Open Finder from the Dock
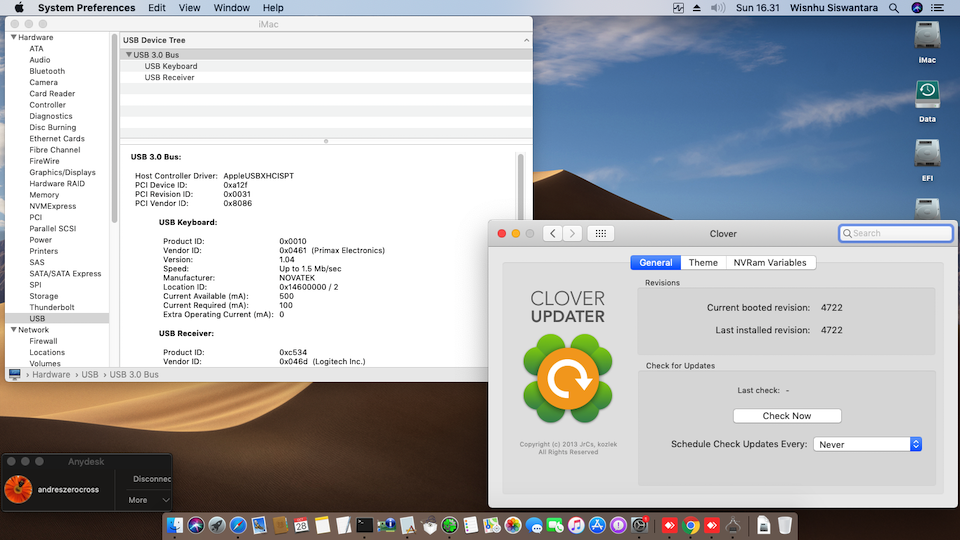The width and height of the screenshot is (960, 540). (x=177, y=524)
